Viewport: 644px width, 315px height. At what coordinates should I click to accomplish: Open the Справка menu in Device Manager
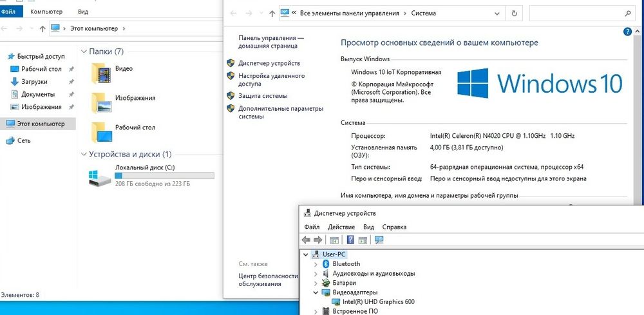pyautogui.click(x=394, y=227)
